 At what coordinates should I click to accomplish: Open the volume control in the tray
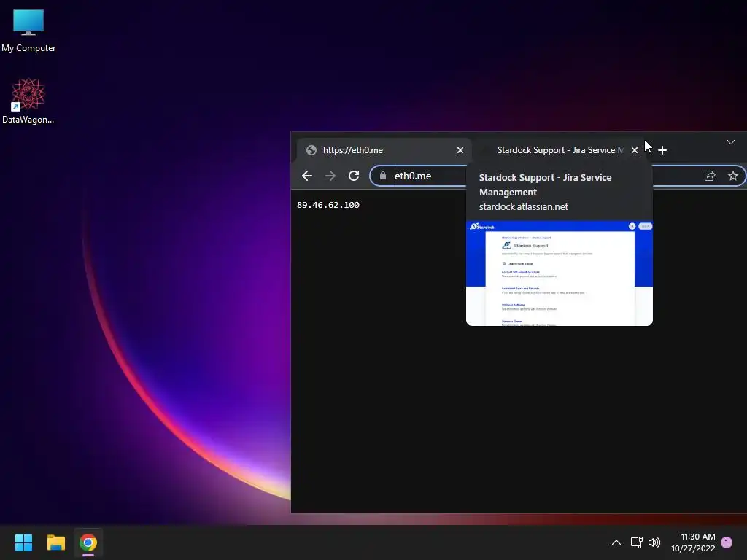[x=654, y=542]
